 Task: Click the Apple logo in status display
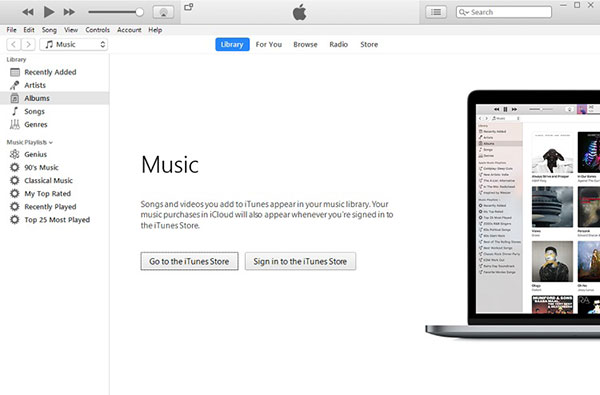coord(300,12)
